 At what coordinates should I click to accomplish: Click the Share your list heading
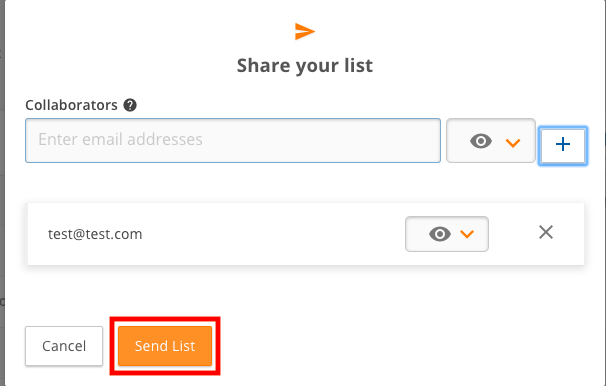305,66
